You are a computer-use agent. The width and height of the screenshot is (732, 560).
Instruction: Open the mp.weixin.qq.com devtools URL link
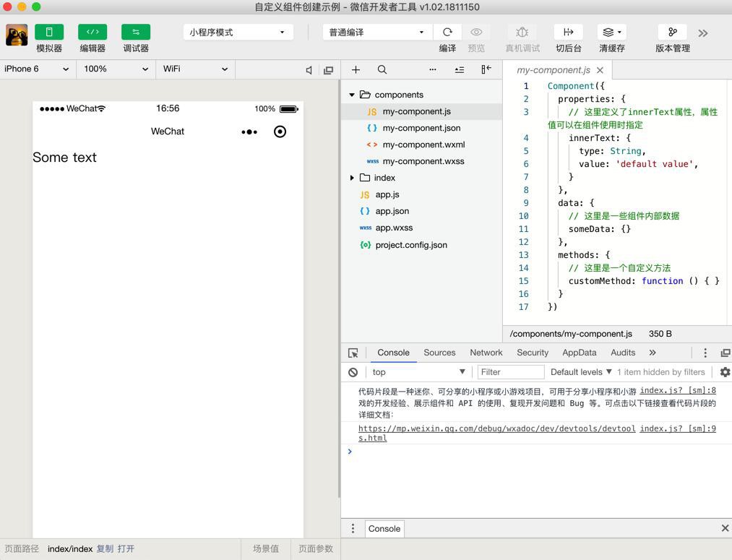tap(496, 433)
